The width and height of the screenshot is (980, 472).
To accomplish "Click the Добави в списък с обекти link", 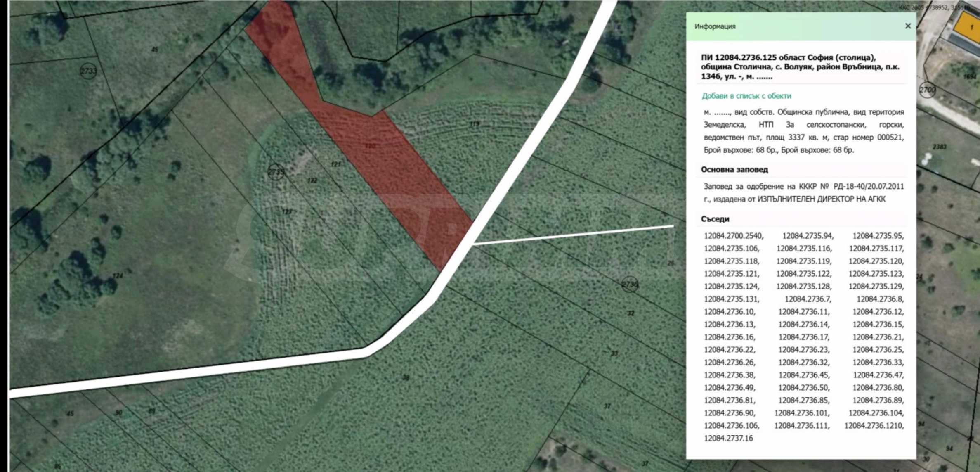I will click(x=746, y=96).
